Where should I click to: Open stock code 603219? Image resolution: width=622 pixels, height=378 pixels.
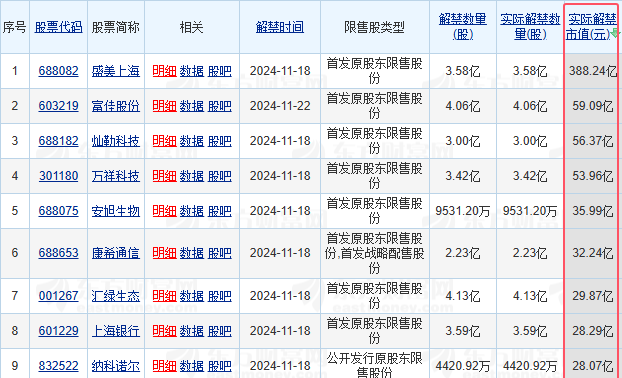pos(58,106)
